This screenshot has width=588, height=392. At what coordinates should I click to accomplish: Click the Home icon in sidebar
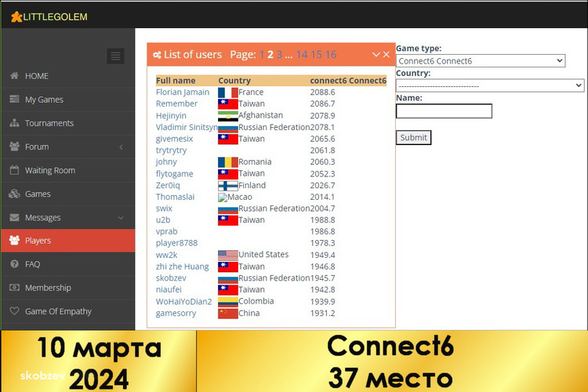[x=14, y=76]
